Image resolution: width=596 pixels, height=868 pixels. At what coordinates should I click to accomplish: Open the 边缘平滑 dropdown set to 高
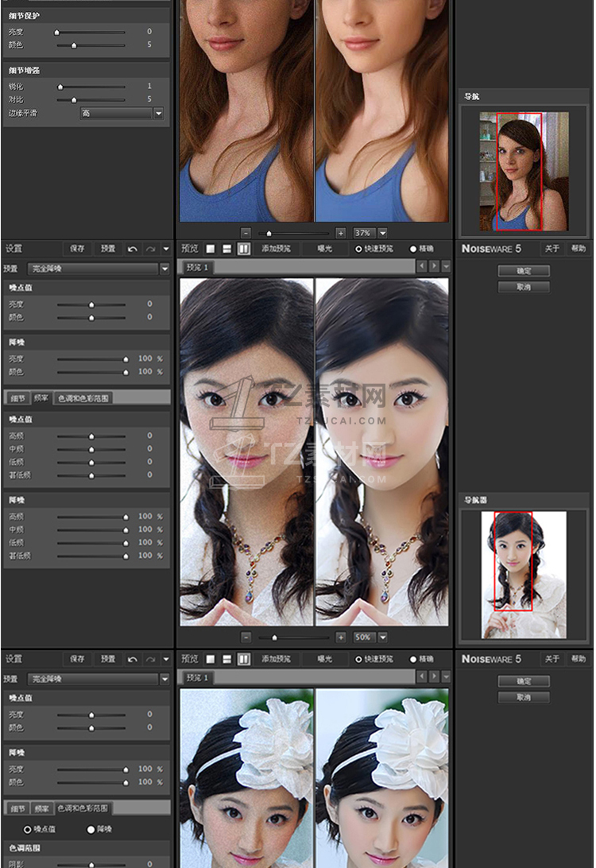click(x=159, y=113)
